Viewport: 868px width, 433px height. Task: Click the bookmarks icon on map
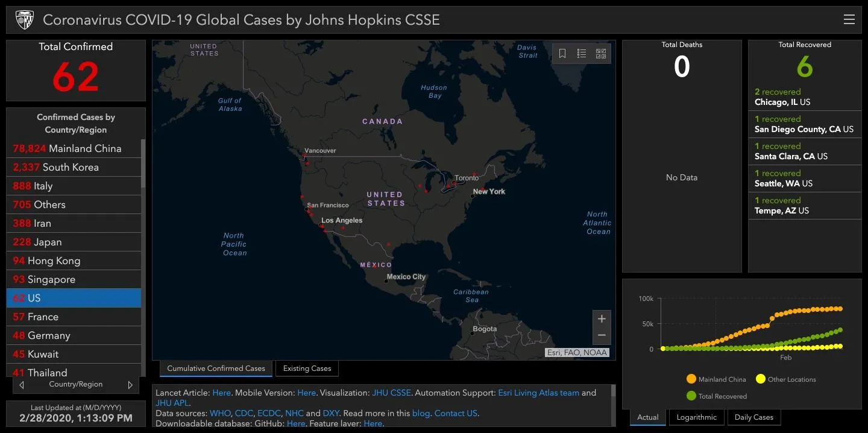coord(562,54)
